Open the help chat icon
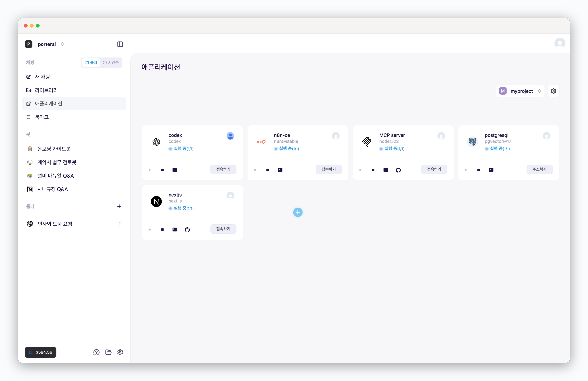The height and width of the screenshot is (381, 588). (x=96, y=352)
